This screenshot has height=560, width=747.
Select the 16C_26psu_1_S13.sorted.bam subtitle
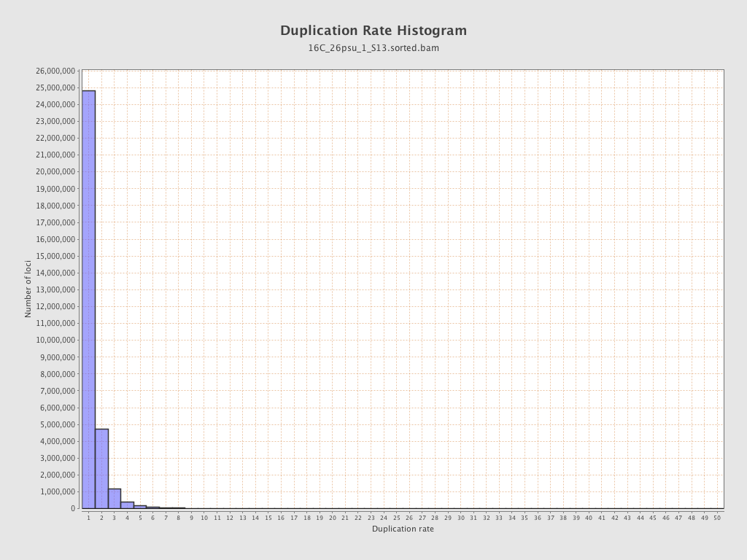pyautogui.click(x=373, y=48)
